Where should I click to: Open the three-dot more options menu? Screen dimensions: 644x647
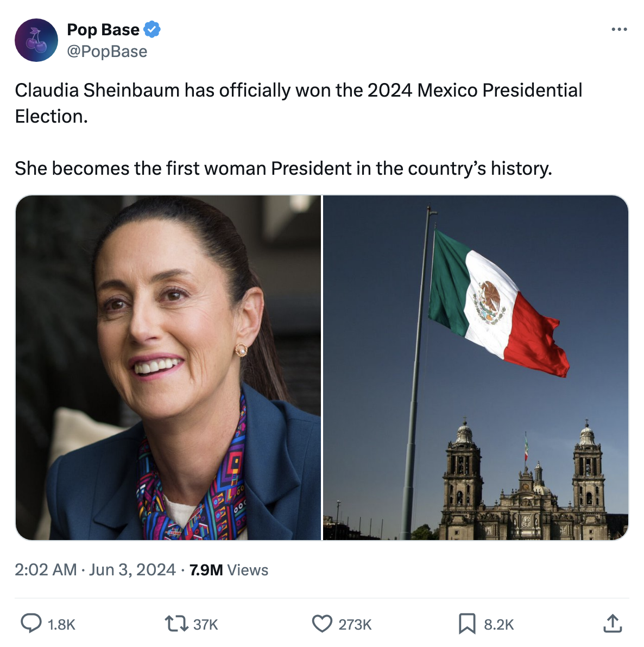coord(619,29)
